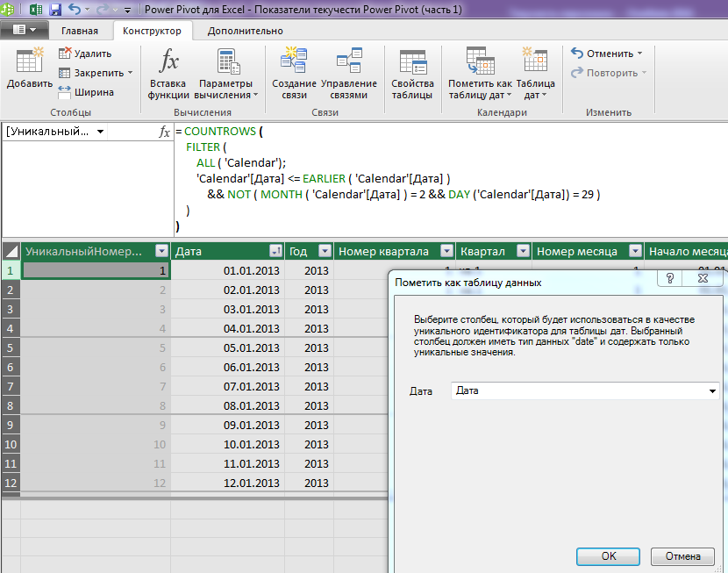Expand the column name box dropdown arrow
The width and height of the screenshot is (728, 573).
point(100,132)
